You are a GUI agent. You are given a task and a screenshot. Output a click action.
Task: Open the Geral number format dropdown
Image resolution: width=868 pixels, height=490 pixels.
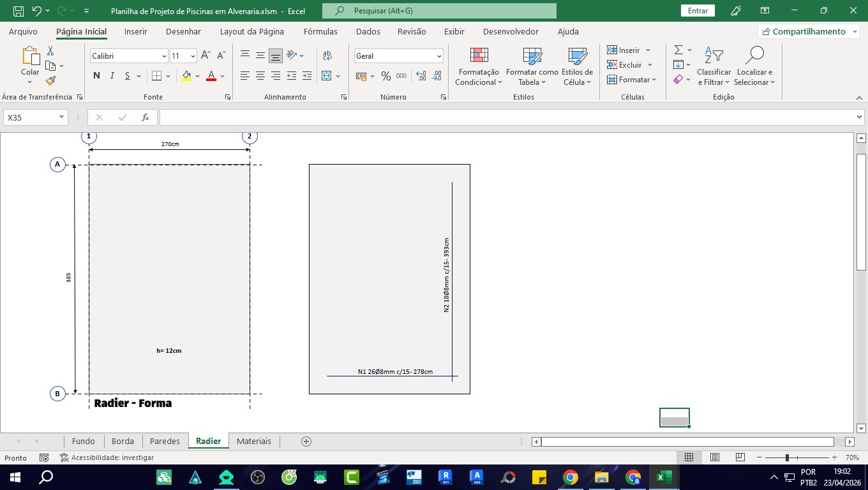click(438, 56)
